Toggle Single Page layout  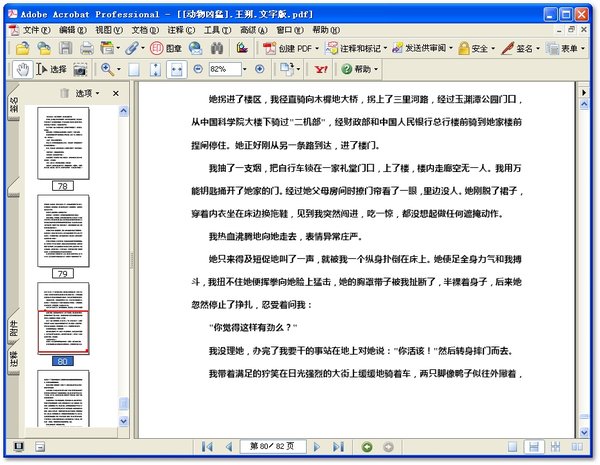[x=512, y=447]
